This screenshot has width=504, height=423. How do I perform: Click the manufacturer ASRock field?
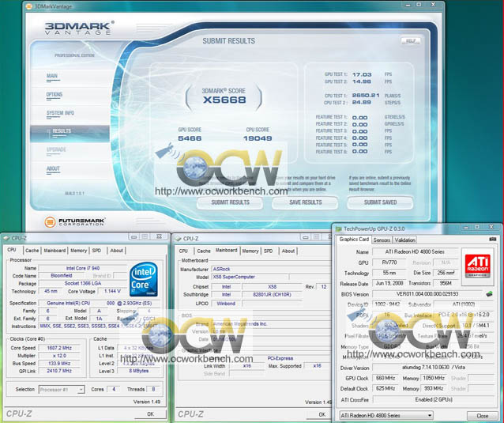tap(271, 269)
